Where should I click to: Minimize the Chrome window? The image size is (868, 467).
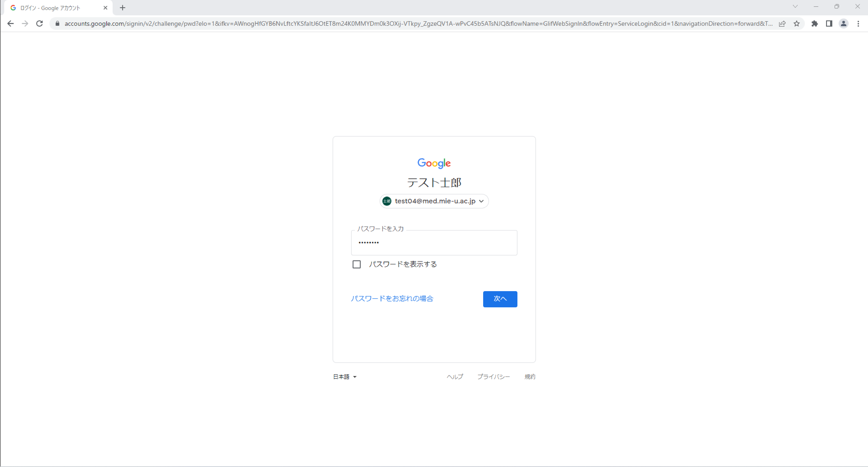[x=816, y=6]
